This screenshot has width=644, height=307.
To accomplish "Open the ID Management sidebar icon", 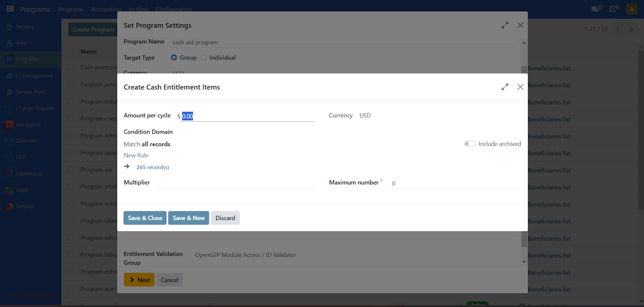I will tap(9, 76).
